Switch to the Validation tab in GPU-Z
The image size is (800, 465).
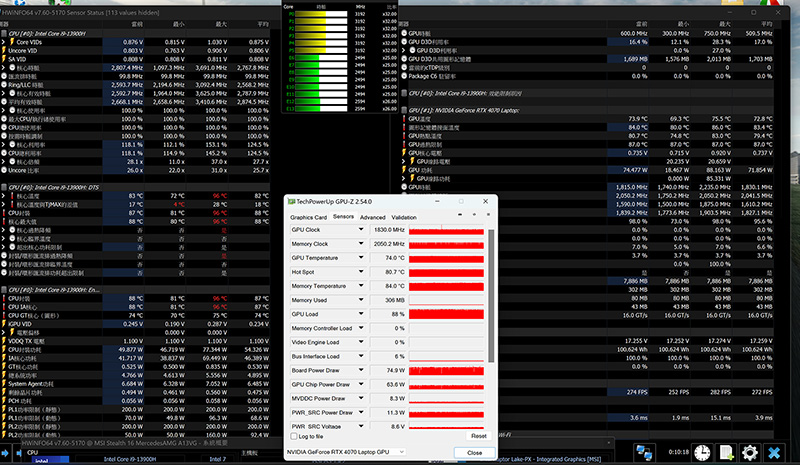click(x=404, y=217)
